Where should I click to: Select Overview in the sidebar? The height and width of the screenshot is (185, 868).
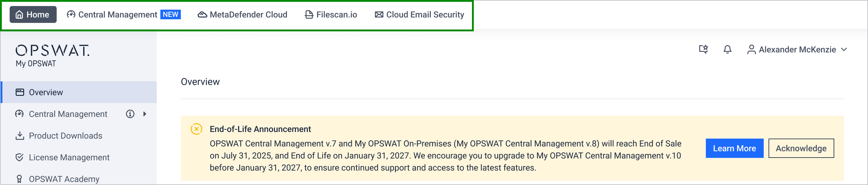[79, 92]
